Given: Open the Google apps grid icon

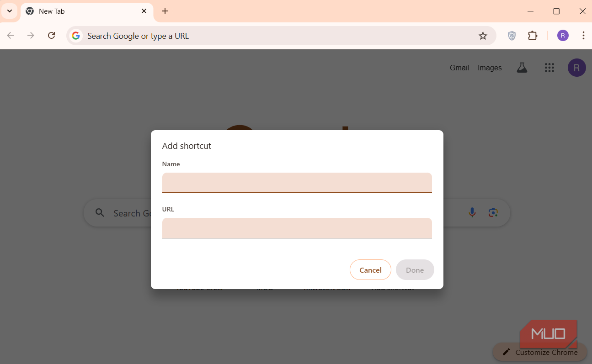Looking at the screenshot, I should [549, 68].
